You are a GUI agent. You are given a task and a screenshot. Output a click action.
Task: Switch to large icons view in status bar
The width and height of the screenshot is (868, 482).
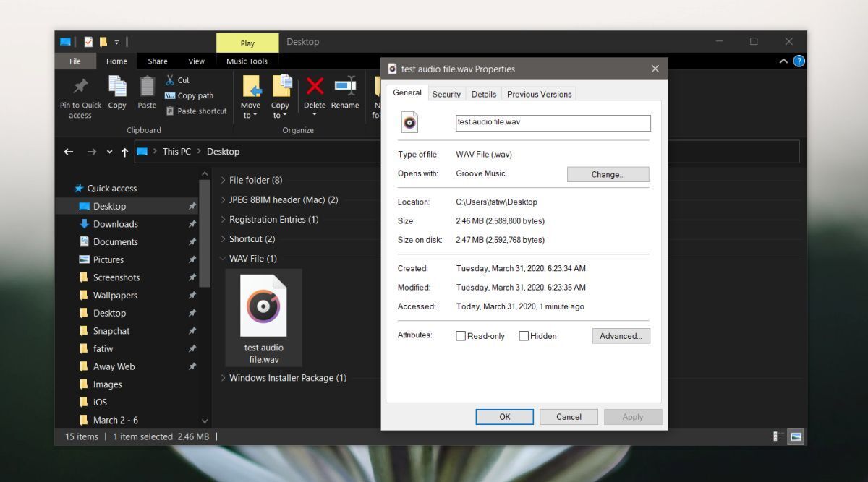[796, 436]
